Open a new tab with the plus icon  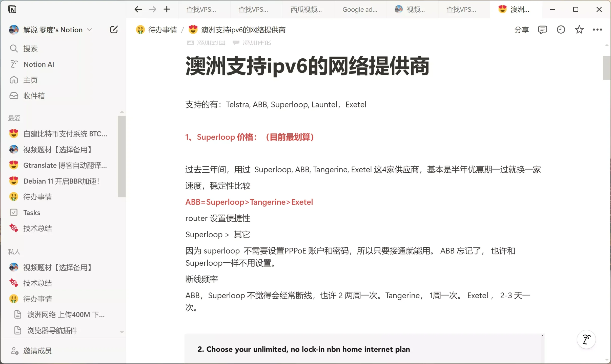point(167,9)
